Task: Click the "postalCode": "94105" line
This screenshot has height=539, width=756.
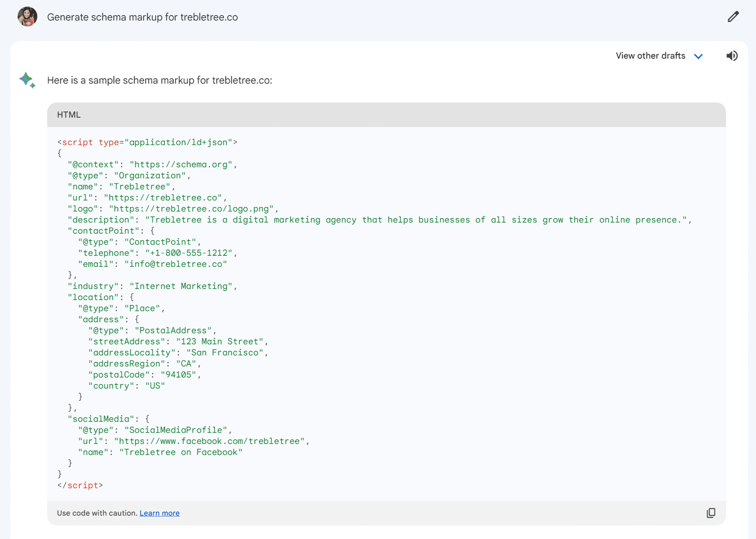Action: pos(145,374)
